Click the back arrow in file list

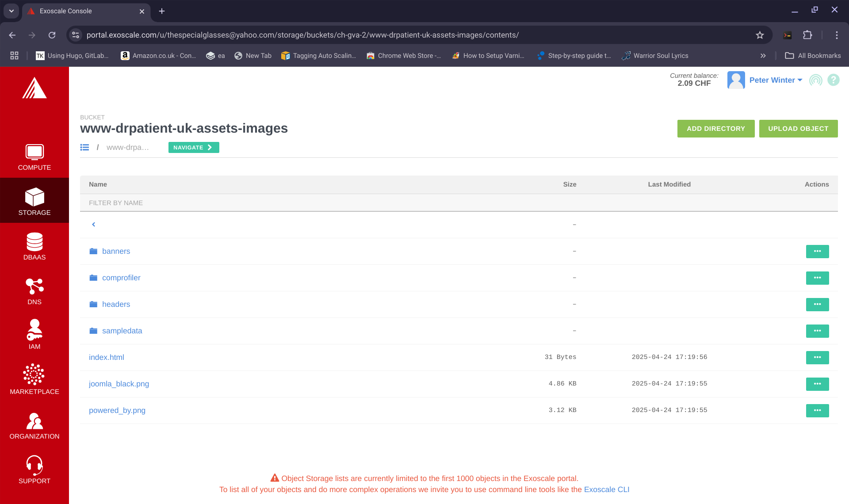94,225
